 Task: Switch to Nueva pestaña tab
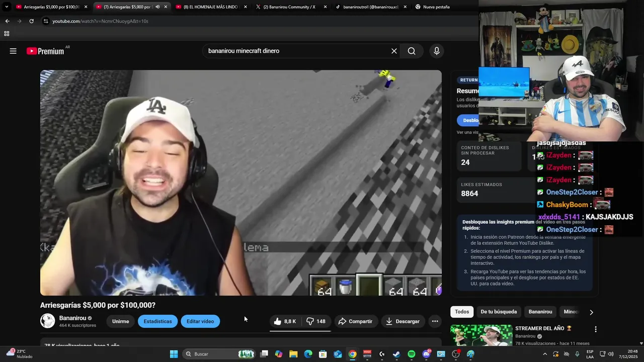click(x=435, y=7)
